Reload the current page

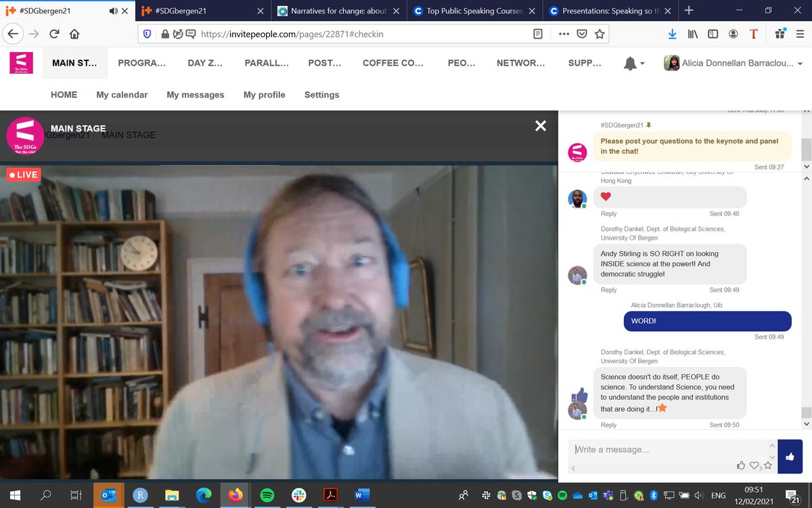coord(54,33)
